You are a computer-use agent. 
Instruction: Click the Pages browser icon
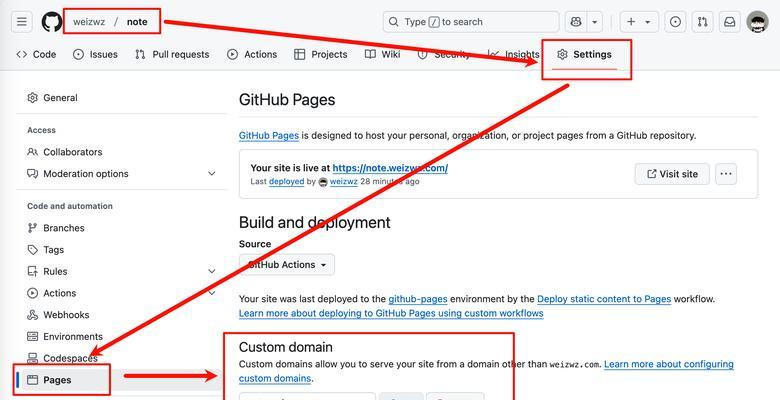pos(33,380)
